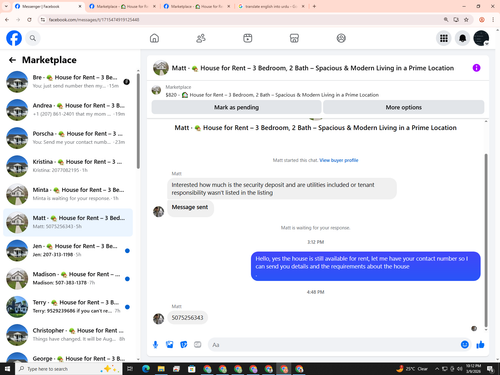500x375 pixels.
Task: Open the Groups icon in top navigation
Action: coord(341,38)
